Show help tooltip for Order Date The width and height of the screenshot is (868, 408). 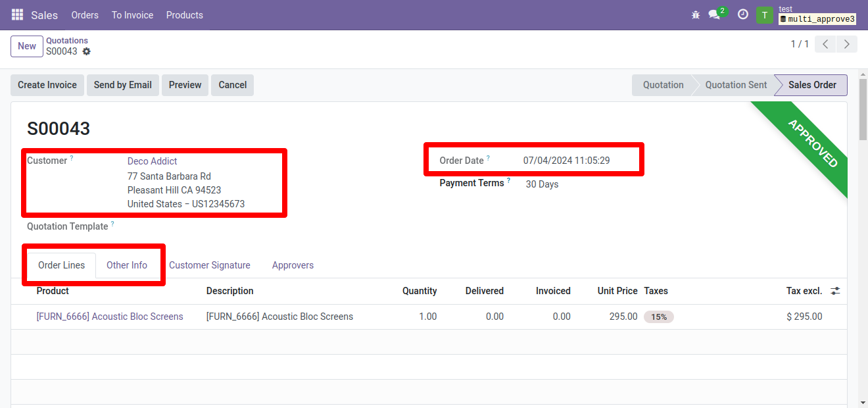tap(488, 158)
